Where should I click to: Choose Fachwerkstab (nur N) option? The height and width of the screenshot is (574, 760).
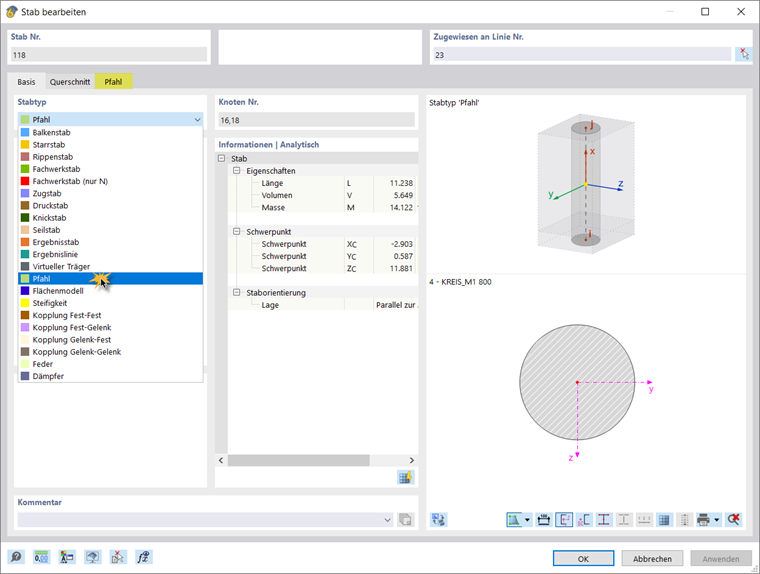tap(111, 181)
